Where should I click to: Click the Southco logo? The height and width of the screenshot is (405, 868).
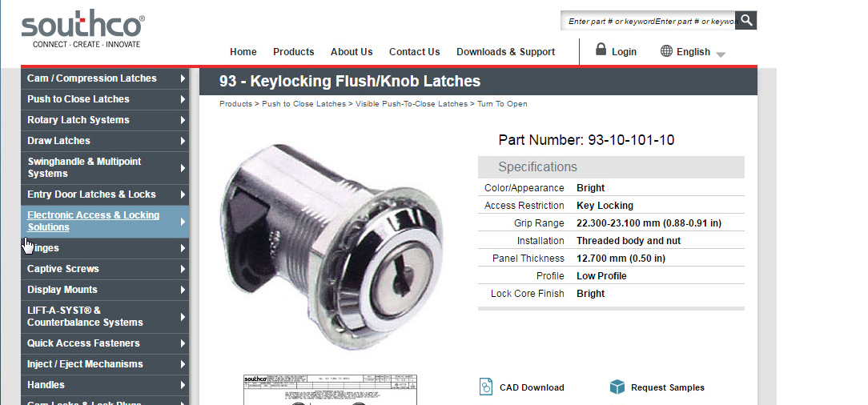coord(83,29)
